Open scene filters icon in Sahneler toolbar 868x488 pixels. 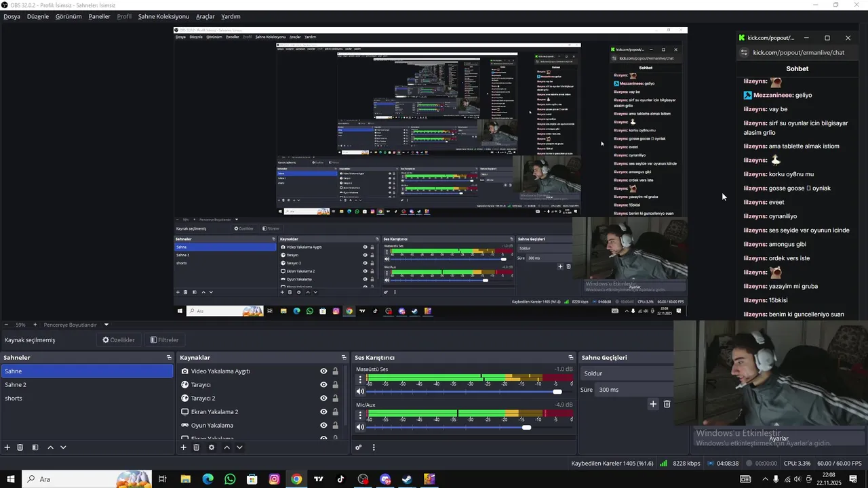click(x=35, y=447)
